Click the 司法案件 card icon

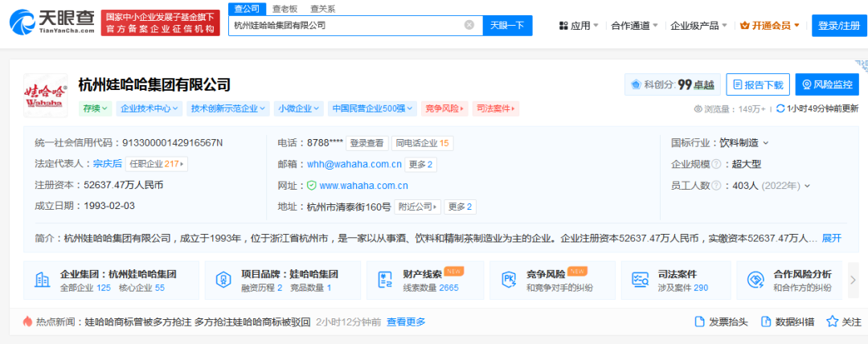tap(640, 281)
